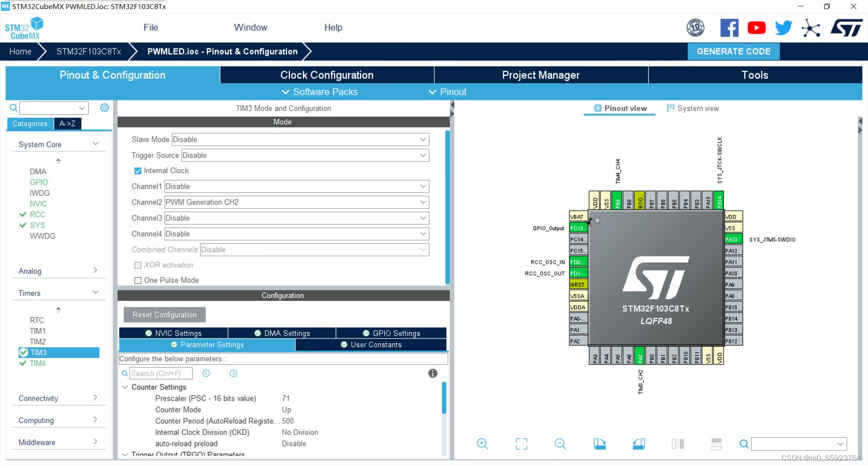Click the PC13 pin on the chip
This screenshot has width=868, height=466.
[x=578, y=228]
